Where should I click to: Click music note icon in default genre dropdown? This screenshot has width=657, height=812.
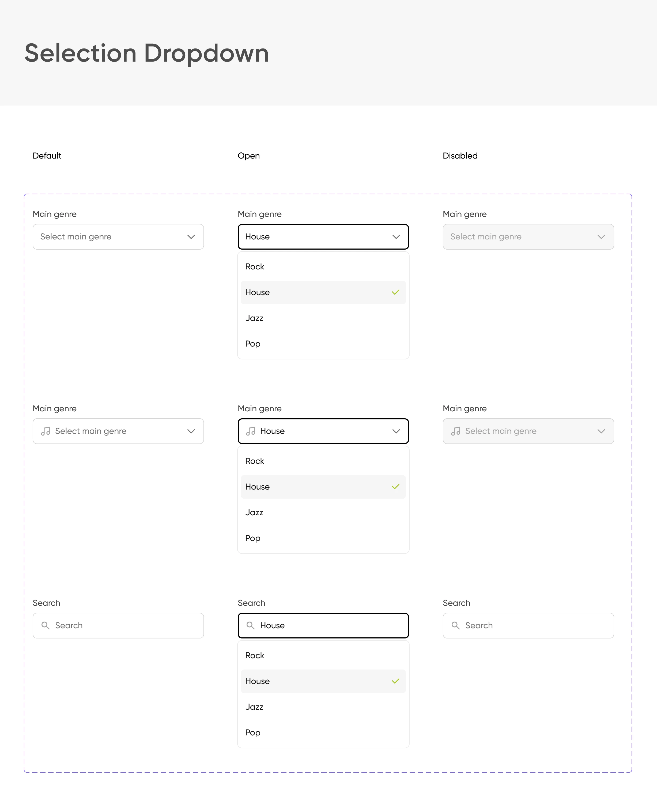coord(46,431)
